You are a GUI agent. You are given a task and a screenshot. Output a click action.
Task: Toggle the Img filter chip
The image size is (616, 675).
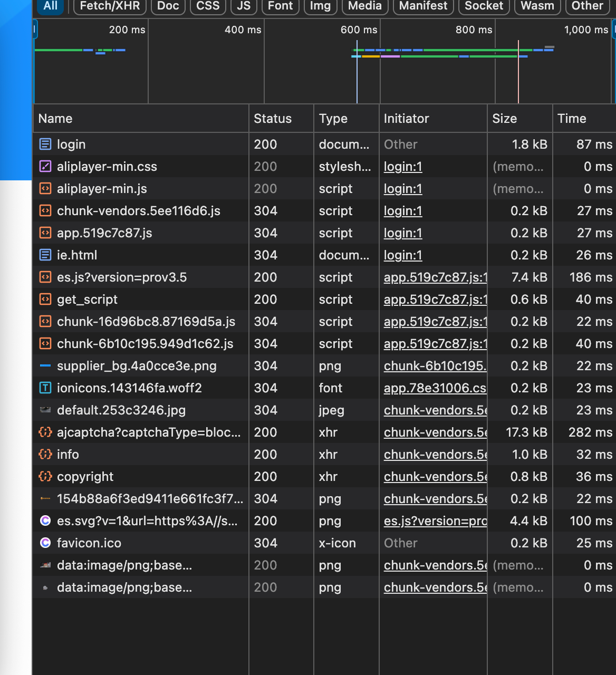pyautogui.click(x=320, y=6)
